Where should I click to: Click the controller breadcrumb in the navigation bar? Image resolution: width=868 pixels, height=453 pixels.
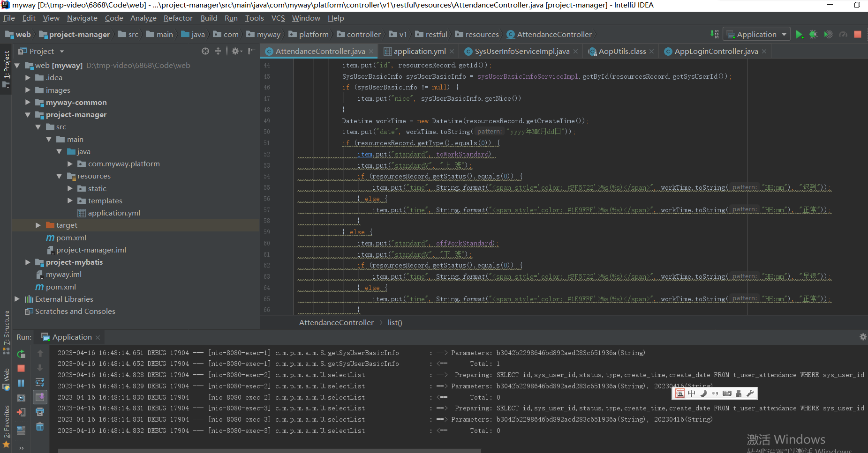point(358,34)
